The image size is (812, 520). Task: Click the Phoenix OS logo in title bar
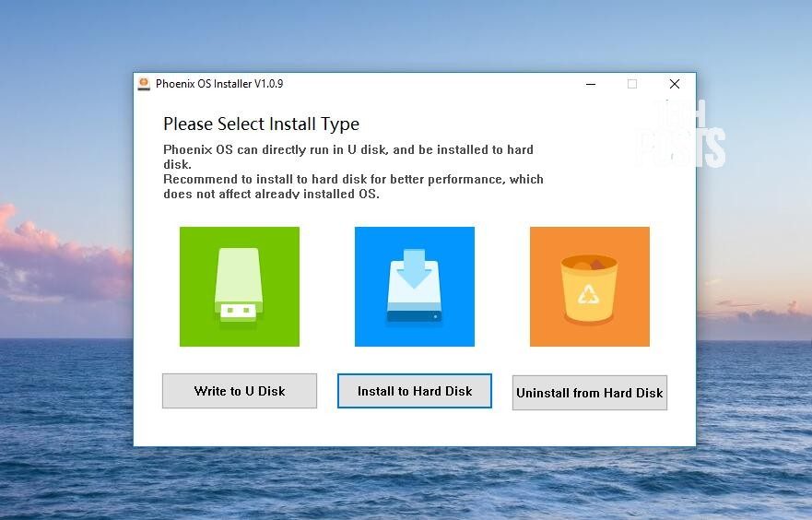(x=144, y=84)
